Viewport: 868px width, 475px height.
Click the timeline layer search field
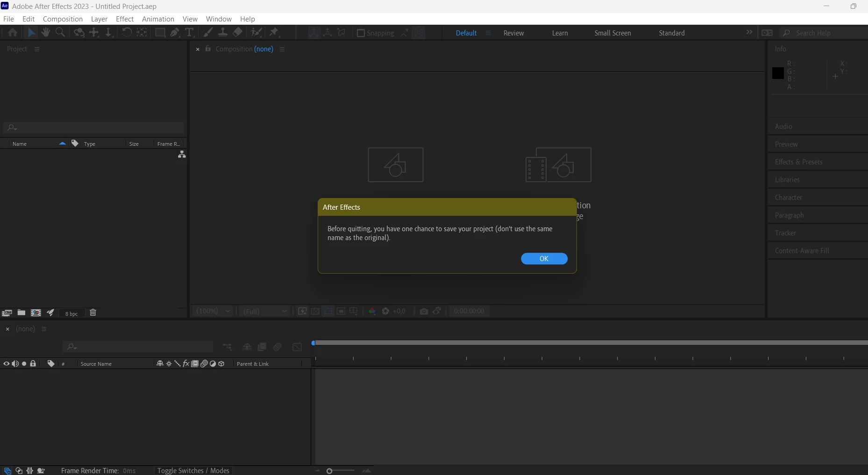(138, 347)
